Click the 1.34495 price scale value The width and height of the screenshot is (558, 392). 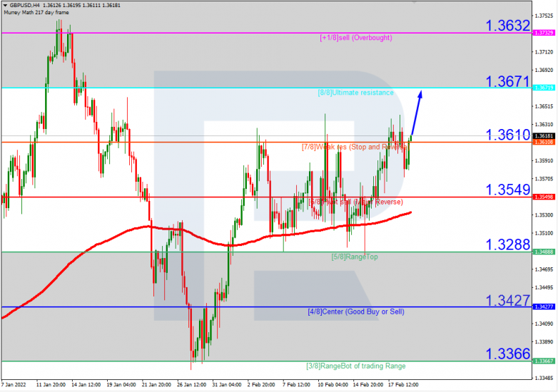(544, 288)
